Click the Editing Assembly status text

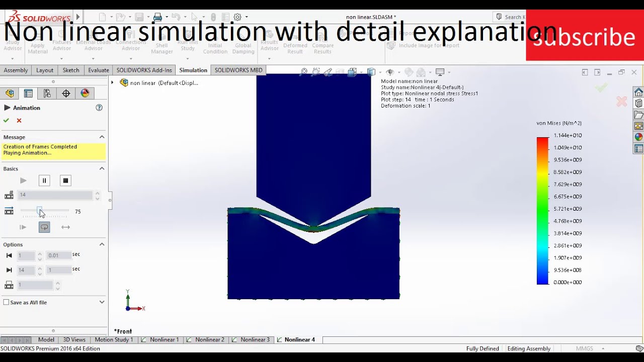pos(529,348)
